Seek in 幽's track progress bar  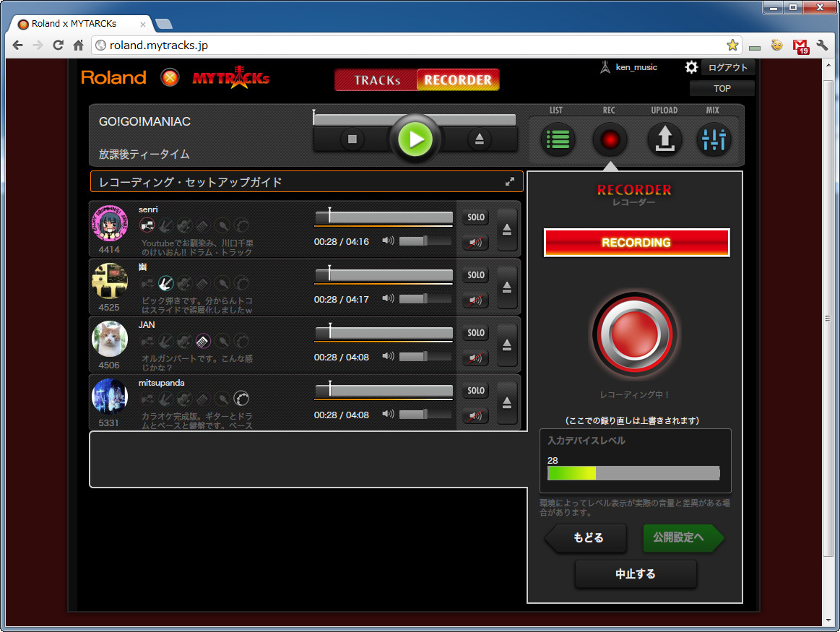click(384, 275)
